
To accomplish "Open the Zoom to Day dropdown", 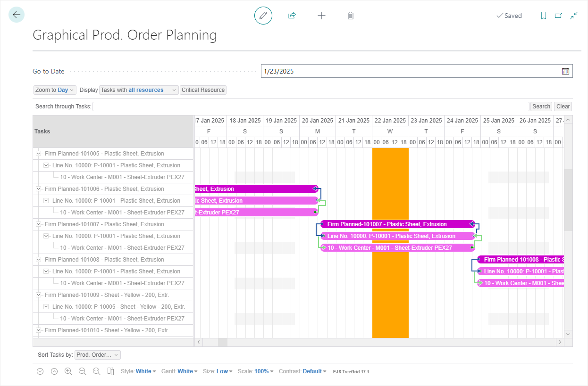I will 55,90.
